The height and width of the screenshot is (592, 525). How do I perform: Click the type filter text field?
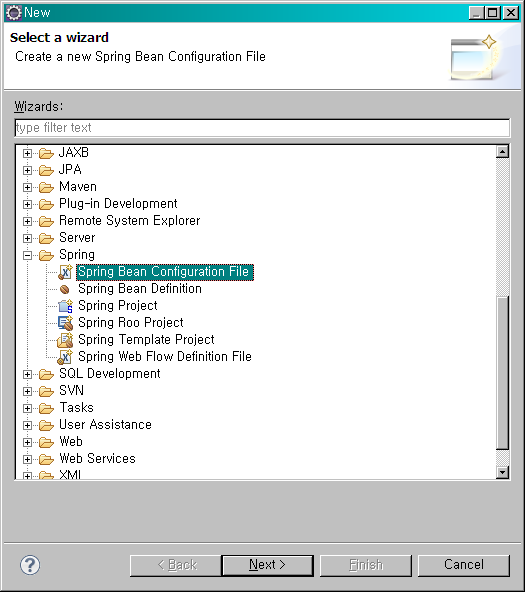tap(262, 128)
